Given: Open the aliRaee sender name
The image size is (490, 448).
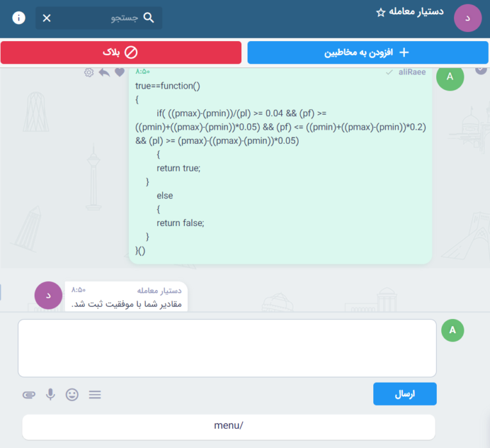Looking at the screenshot, I should click(x=412, y=73).
